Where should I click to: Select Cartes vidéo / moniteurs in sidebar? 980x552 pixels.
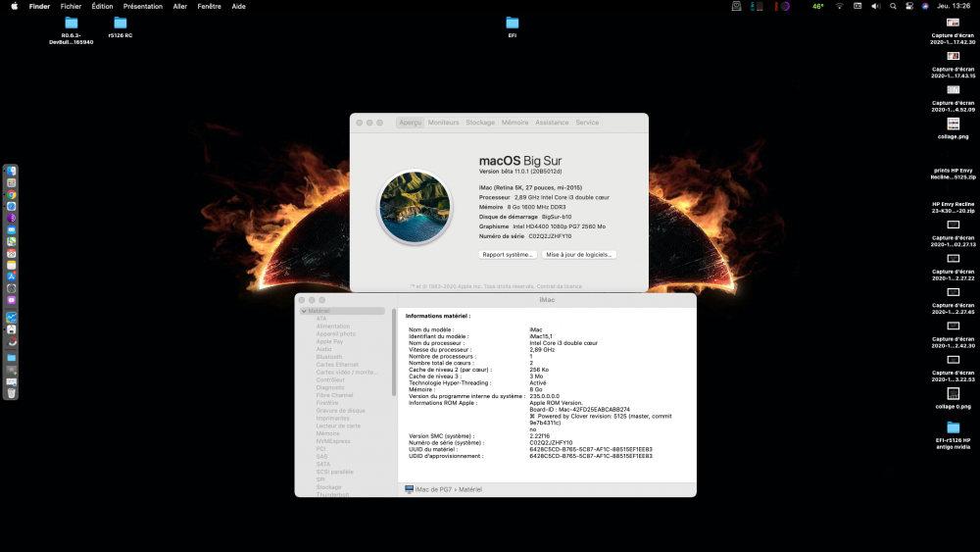[x=347, y=372]
